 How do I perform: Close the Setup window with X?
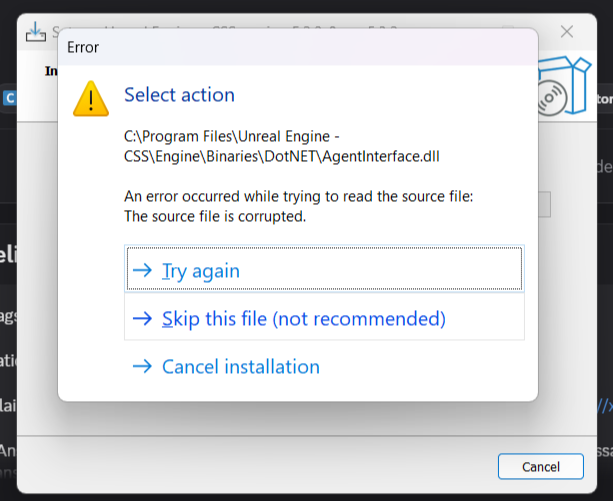[x=567, y=31]
